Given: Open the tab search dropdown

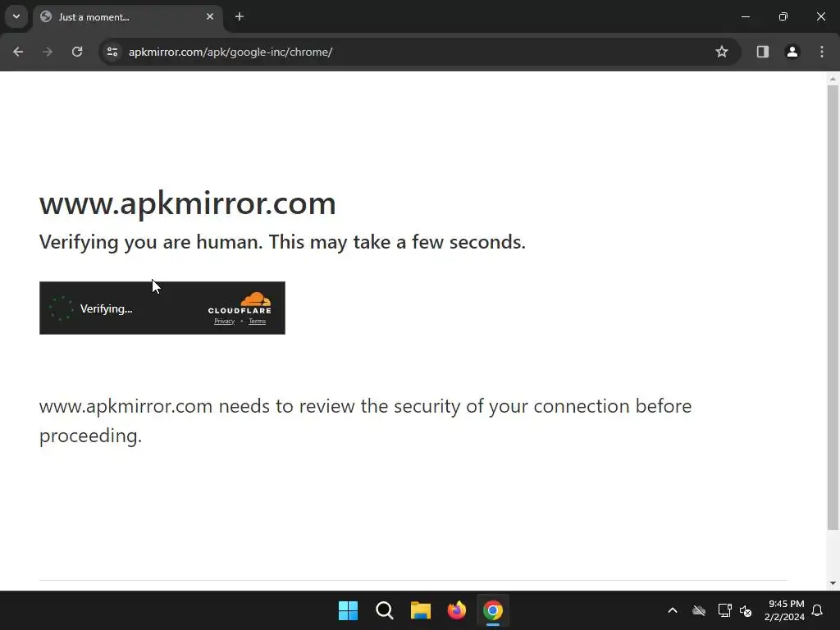Looking at the screenshot, I should coord(16,16).
